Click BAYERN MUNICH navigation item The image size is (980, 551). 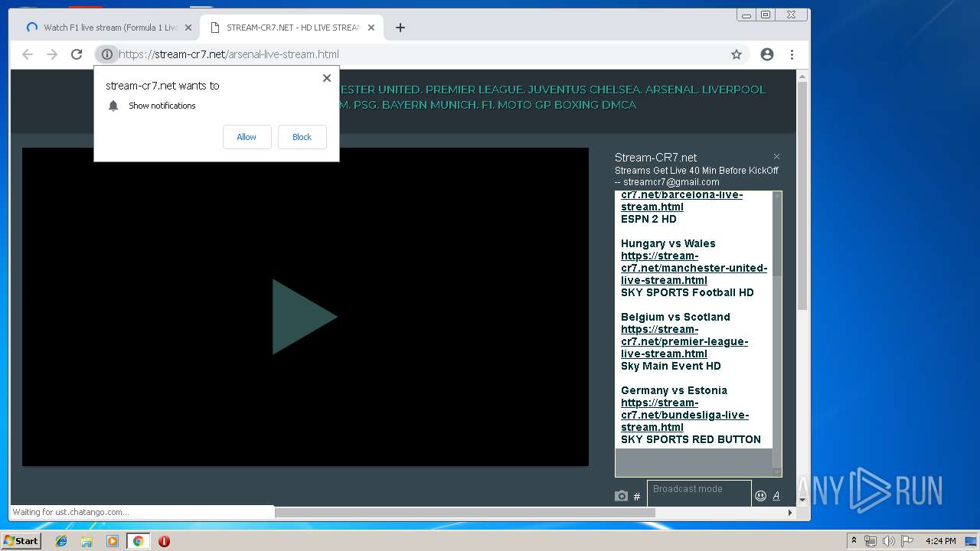pos(427,105)
